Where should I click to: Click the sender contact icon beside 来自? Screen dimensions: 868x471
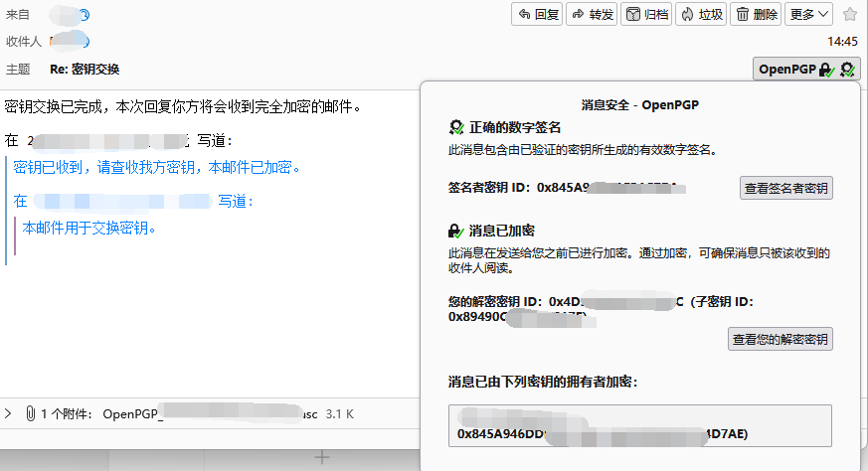coord(84,15)
